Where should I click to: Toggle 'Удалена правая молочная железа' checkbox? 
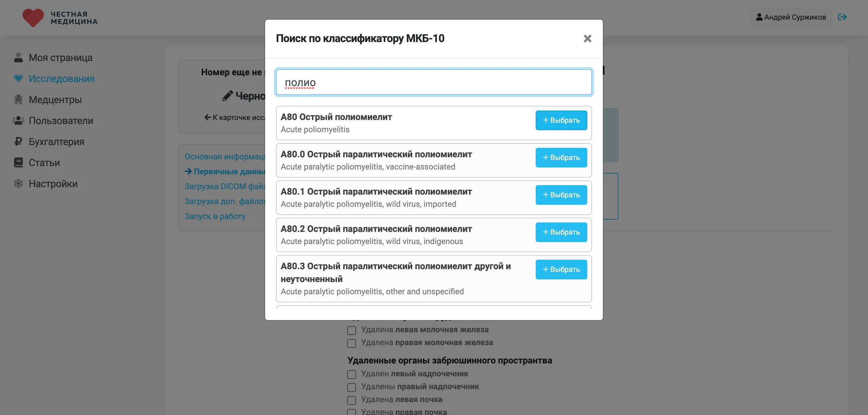coord(352,343)
